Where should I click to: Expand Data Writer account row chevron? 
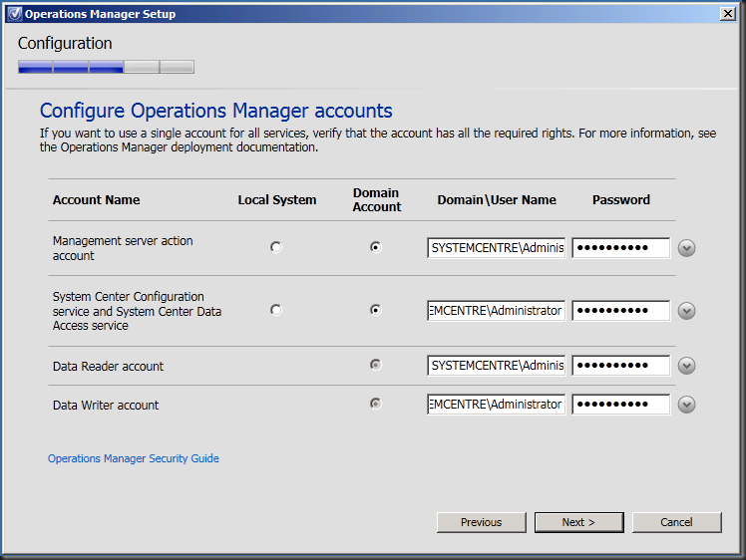tap(686, 405)
